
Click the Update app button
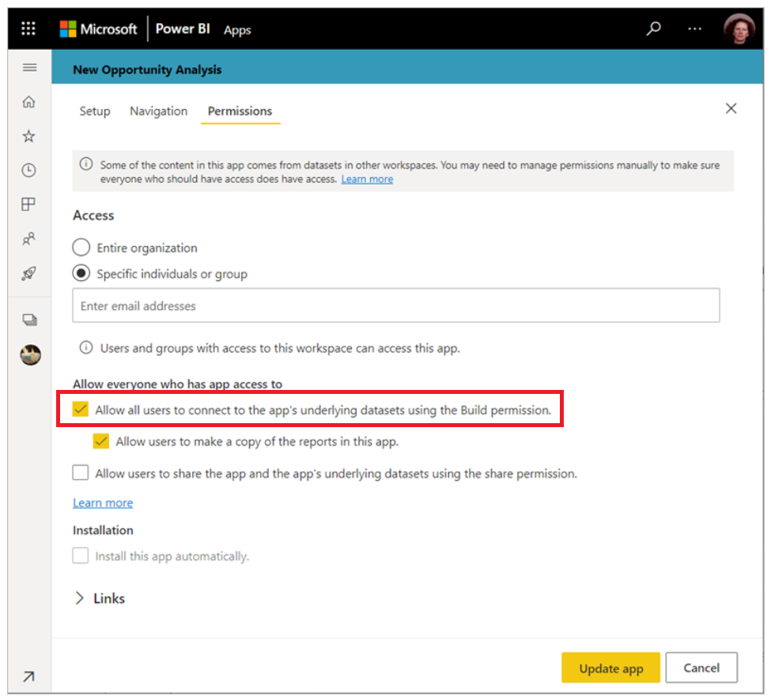[610, 668]
